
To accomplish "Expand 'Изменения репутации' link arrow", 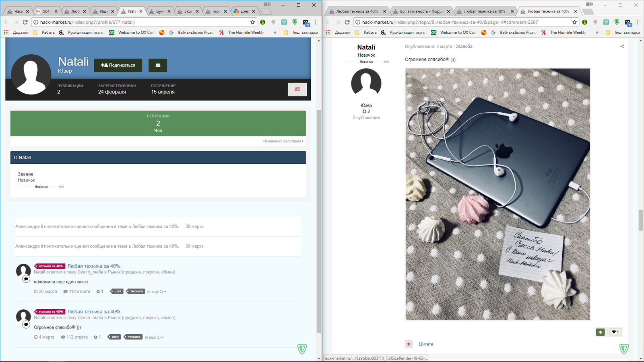I will pos(283,141).
